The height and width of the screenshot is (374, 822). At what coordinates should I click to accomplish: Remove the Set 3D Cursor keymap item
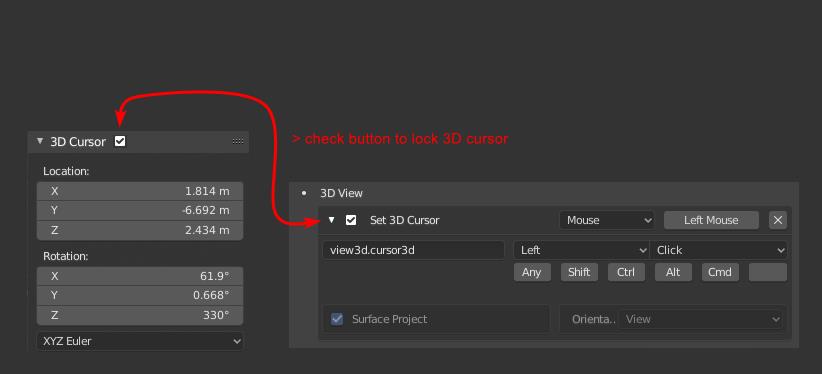778,220
